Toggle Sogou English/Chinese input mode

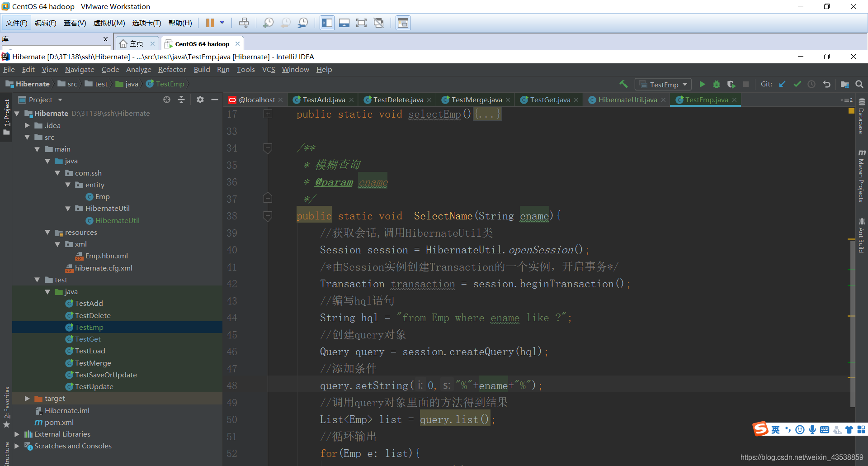pyautogui.click(x=776, y=429)
